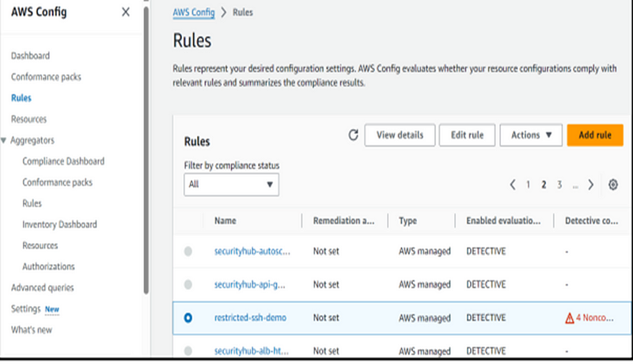Screen dimensions: 633x364
Task: Open Inventory Dashboard under Aggregators
Action: (60, 225)
